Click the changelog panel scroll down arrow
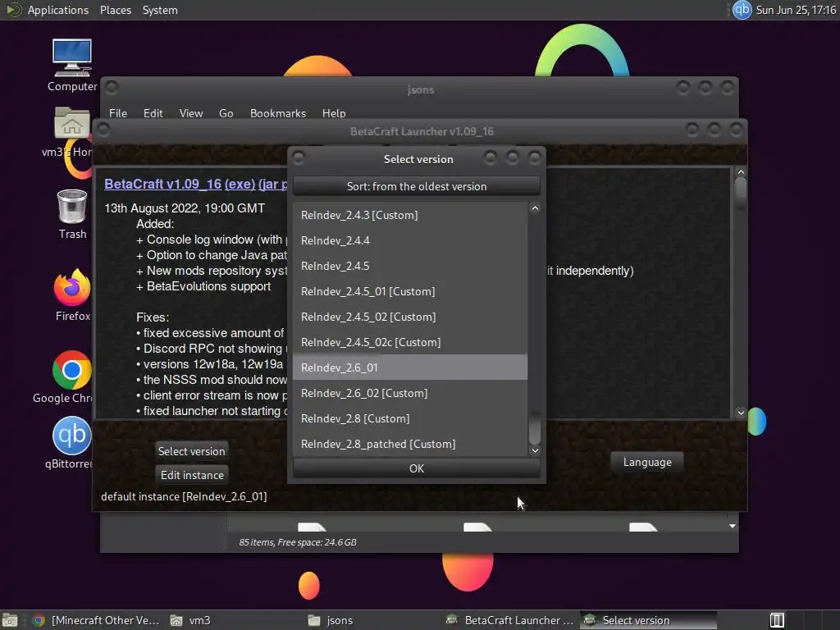The width and height of the screenshot is (840, 630). coord(741,413)
